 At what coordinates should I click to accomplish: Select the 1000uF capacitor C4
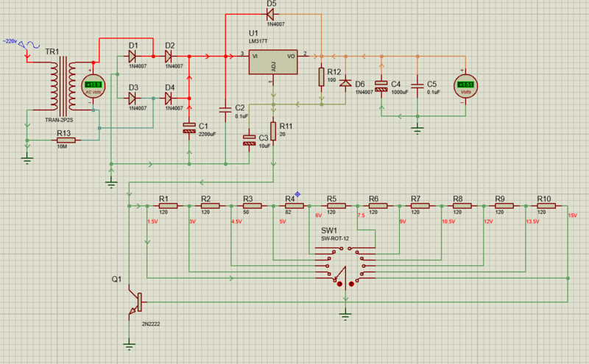click(x=381, y=85)
